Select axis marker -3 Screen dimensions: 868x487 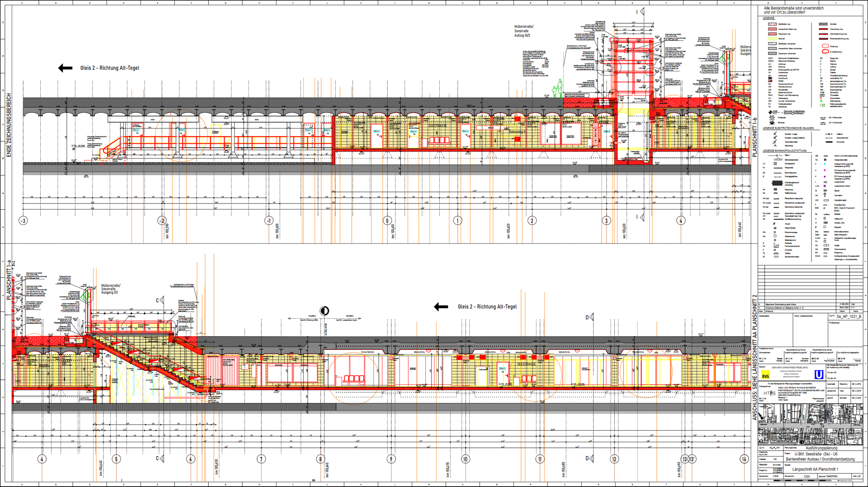coord(23,221)
